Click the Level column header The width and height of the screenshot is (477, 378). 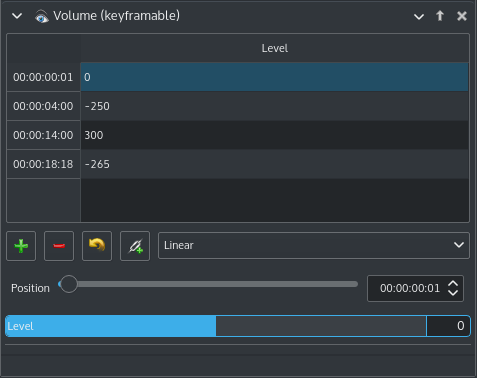tap(274, 48)
